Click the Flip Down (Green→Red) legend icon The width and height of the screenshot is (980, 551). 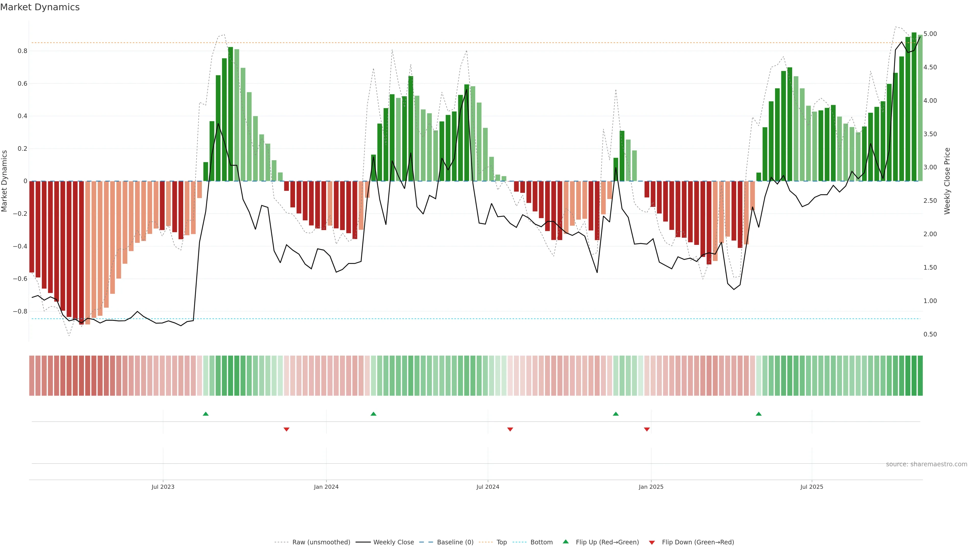tap(652, 543)
